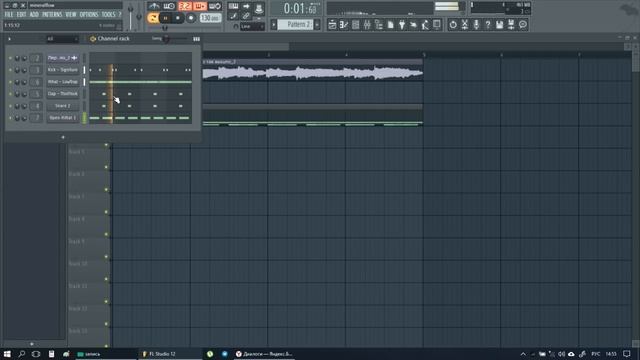This screenshot has width=640, height=360.
Task: Open the ADD menu
Action: click(x=34, y=15)
